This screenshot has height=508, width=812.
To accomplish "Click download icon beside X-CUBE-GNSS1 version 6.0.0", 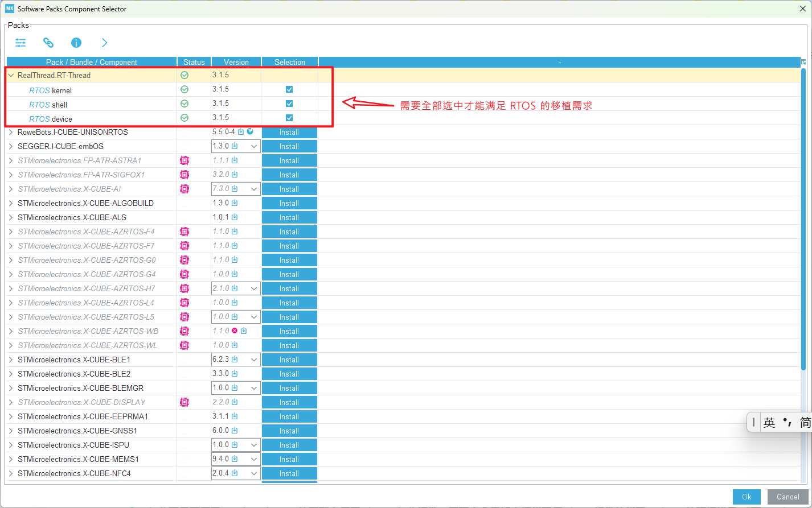I will coord(235,431).
